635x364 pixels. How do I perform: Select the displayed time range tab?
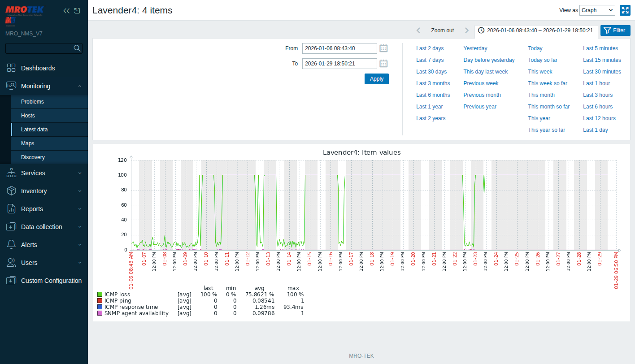536,30
